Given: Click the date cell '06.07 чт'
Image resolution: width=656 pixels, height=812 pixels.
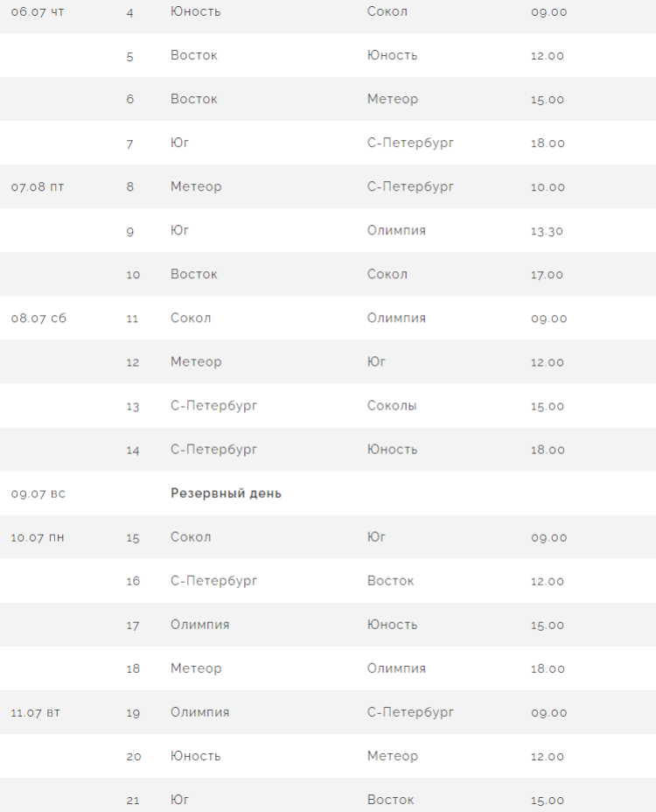Looking at the screenshot, I should pos(38,12).
